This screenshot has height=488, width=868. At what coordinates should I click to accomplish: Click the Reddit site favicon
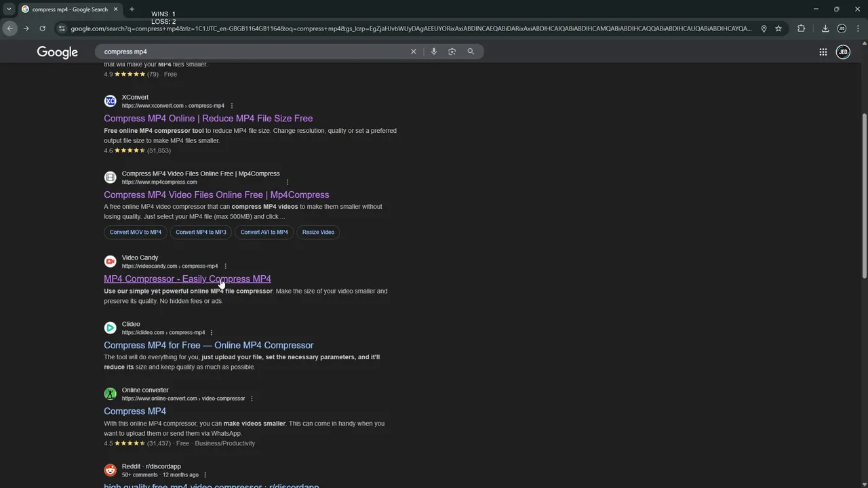110,470
